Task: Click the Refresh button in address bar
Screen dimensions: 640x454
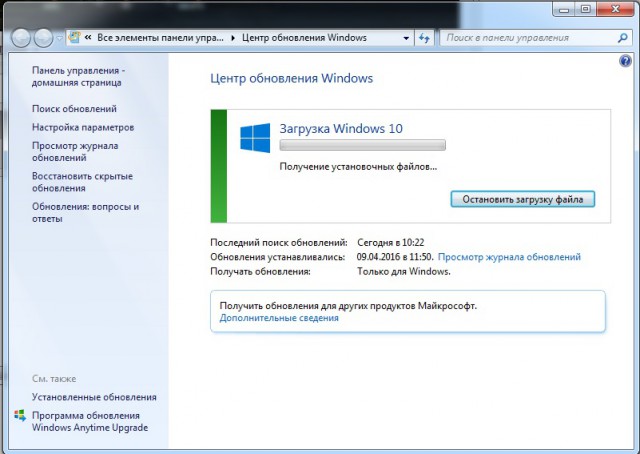Action: pos(424,38)
